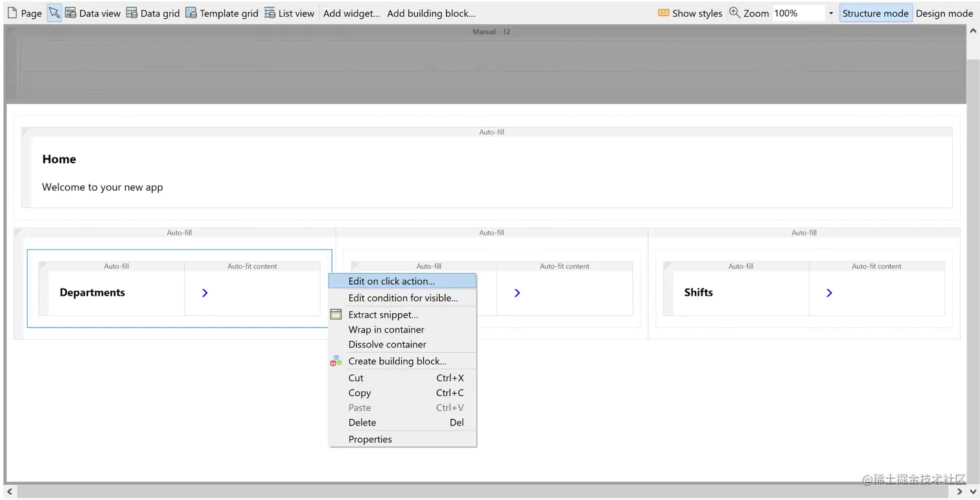Image resolution: width=980 pixels, height=500 pixels.
Task: Click the Shifts card arrow icon
Action: point(830,293)
